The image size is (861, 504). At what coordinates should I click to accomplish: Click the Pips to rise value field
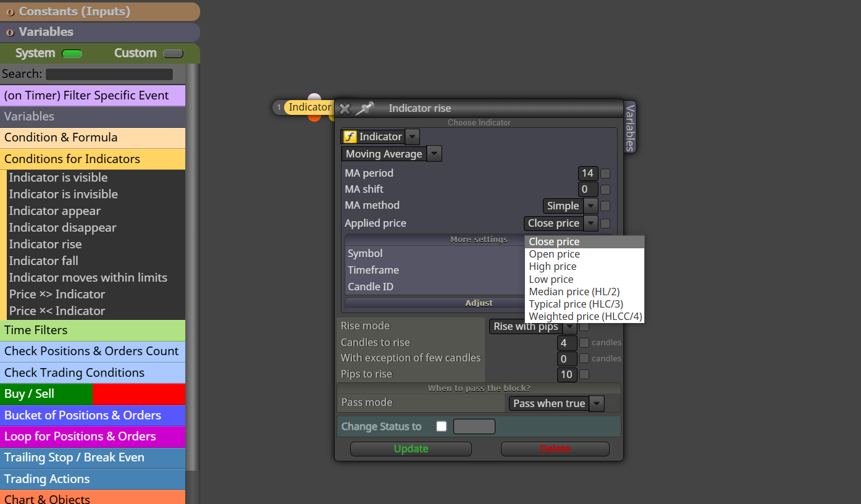(566, 374)
